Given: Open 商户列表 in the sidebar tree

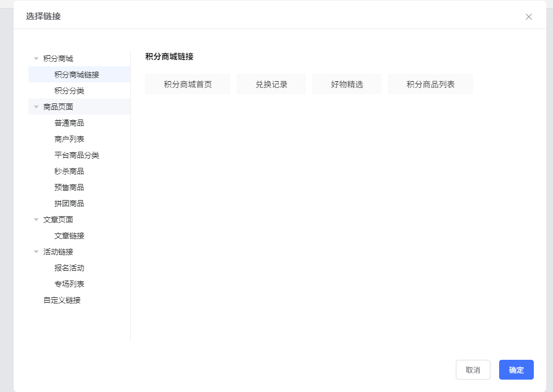Looking at the screenshot, I should click(x=69, y=139).
